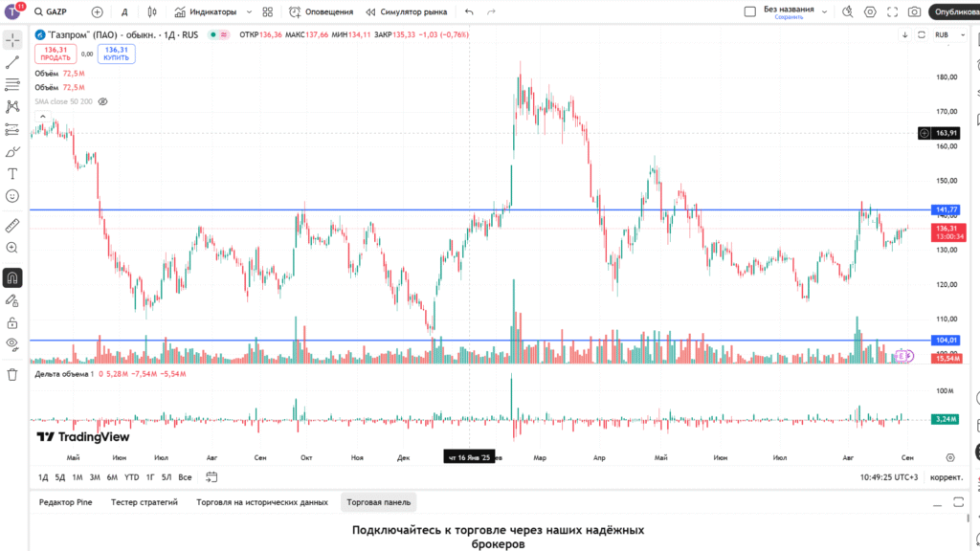Set the range to 3М
The width and height of the screenshot is (980, 551).
(95, 477)
